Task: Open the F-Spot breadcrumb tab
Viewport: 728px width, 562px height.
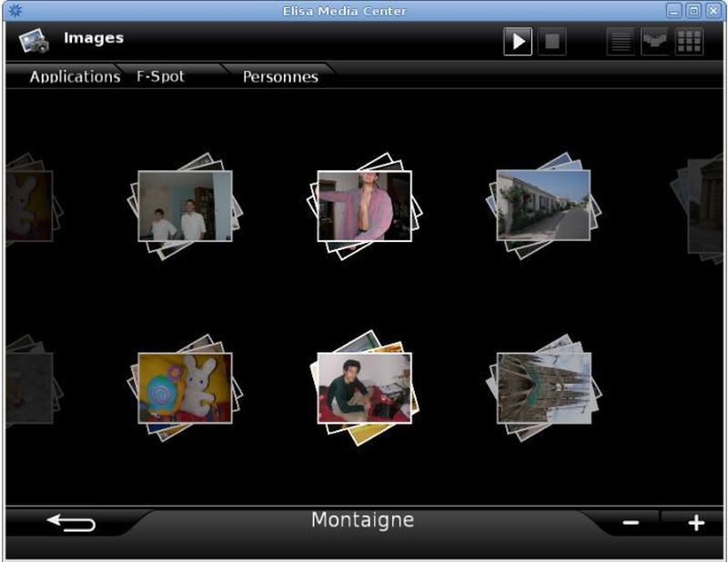Action: pyautogui.click(x=160, y=76)
